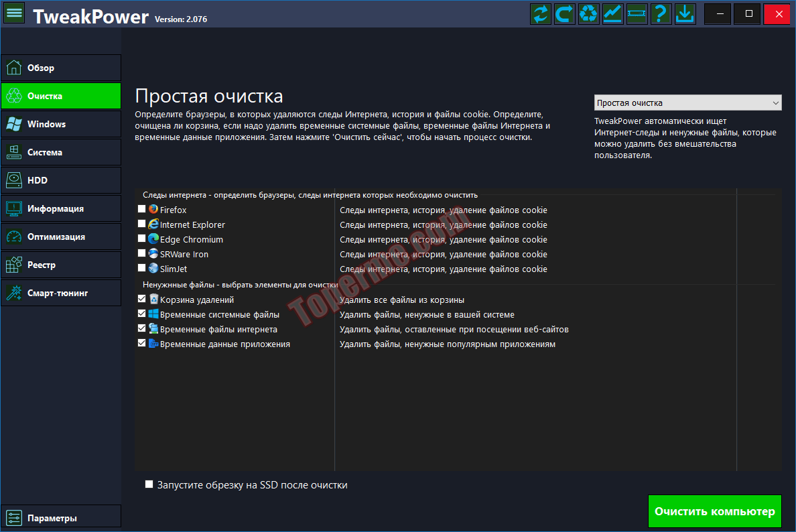
Task: Click the Простая очистка page heading
Action: pos(209,96)
